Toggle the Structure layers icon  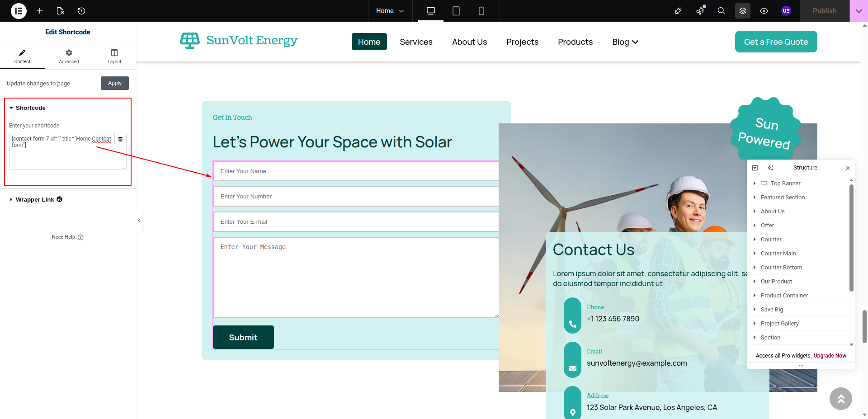[x=742, y=11]
